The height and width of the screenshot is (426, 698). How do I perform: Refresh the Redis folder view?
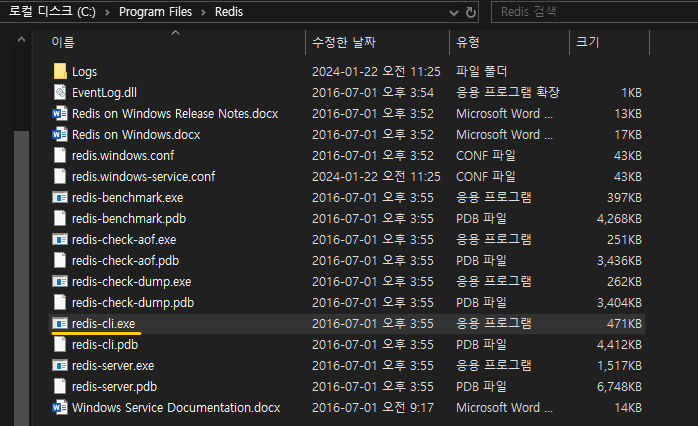tap(471, 12)
